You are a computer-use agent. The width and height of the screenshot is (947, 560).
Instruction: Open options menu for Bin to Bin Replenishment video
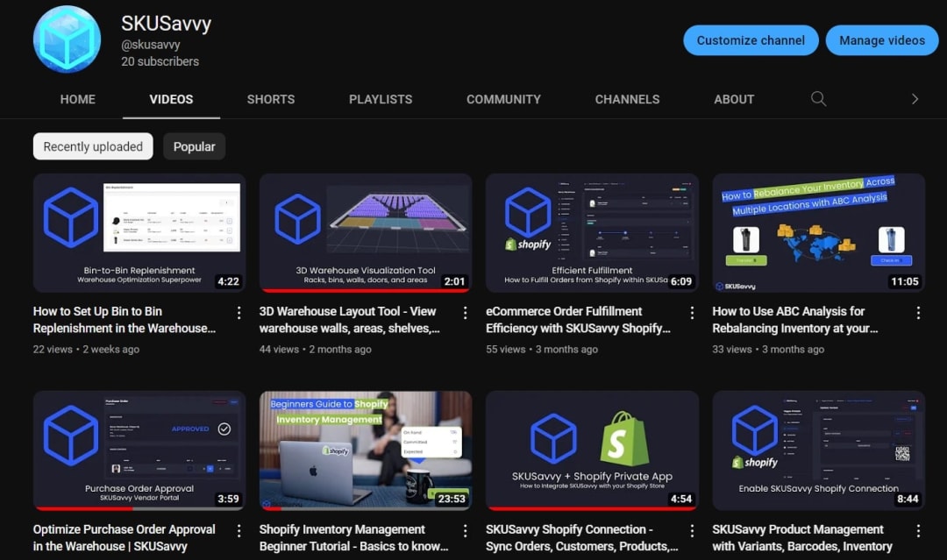point(239,313)
